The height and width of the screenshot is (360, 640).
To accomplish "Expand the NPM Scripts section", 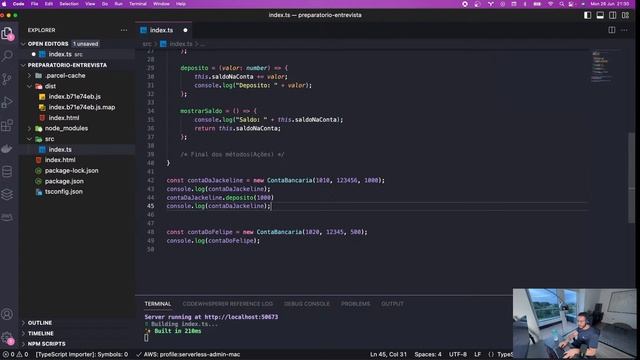I will [x=47, y=344].
